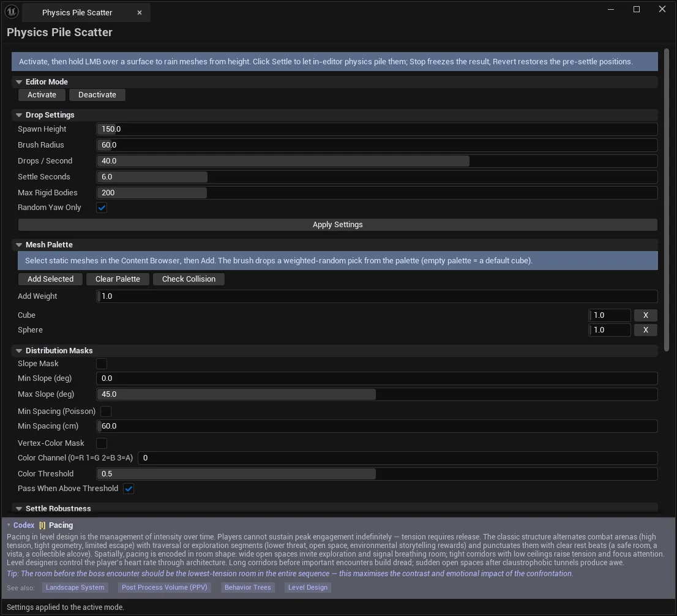Viewport: 677px width, 616px height.
Task: Open the Landscape System link
Action: coord(75,587)
